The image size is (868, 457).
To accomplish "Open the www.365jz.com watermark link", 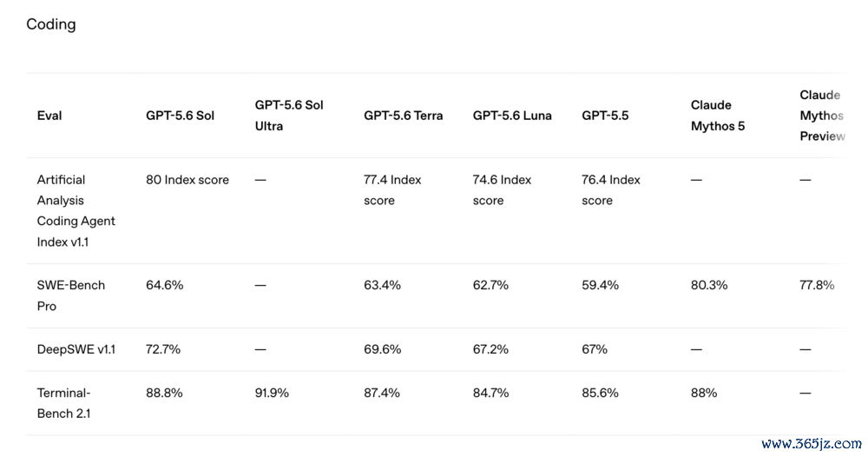I will click(x=811, y=444).
